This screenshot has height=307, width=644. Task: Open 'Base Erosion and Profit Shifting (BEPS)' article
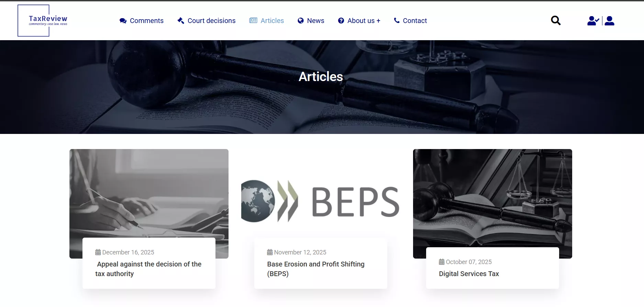[315, 269]
